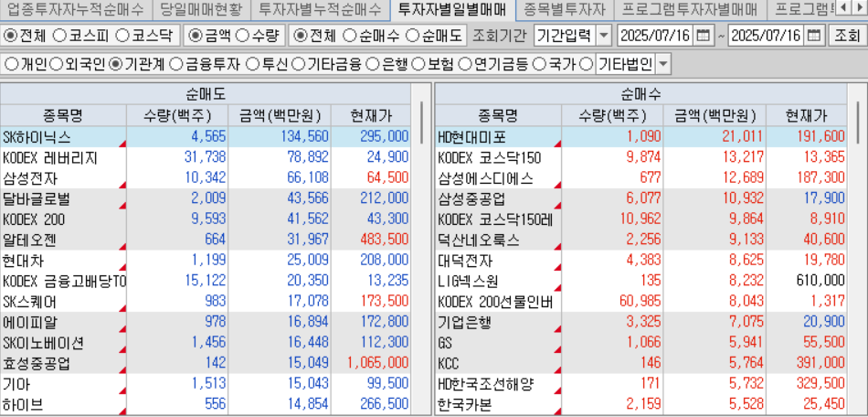This screenshot has height=417, width=868.
Task: Select the 효성중공업 row
Action: [x=206, y=364]
